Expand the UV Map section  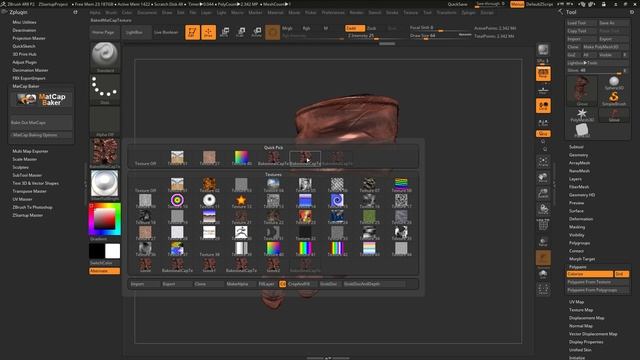(x=576, y=302)
